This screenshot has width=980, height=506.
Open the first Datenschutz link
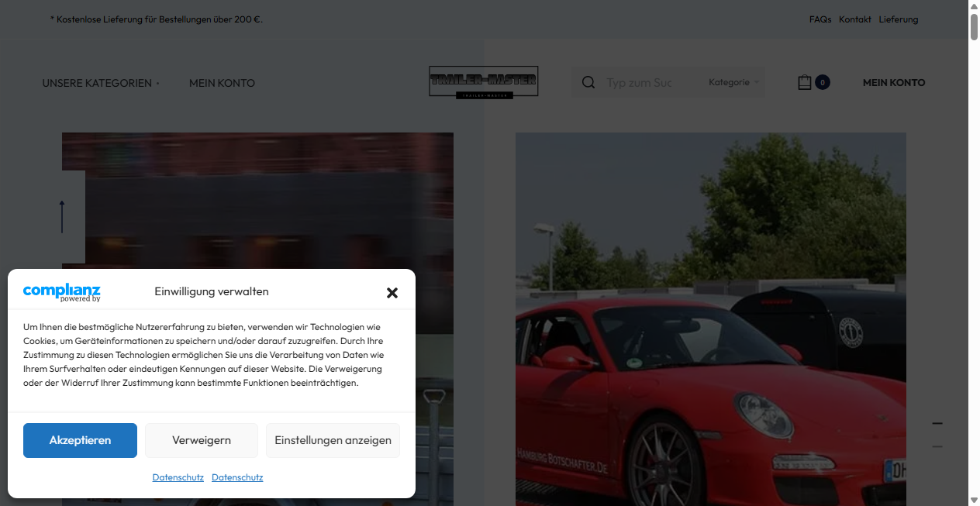pyautogui.click(x=178, y=477)
